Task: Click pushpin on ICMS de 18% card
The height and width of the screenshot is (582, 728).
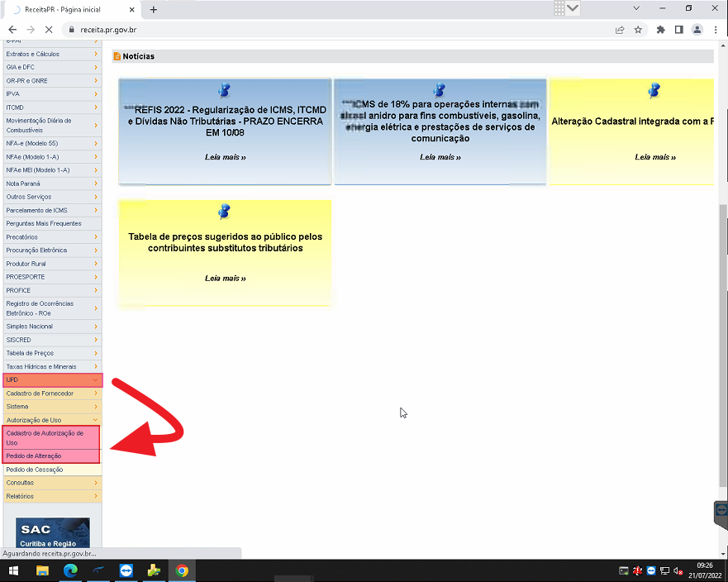Action: point(440,90)
